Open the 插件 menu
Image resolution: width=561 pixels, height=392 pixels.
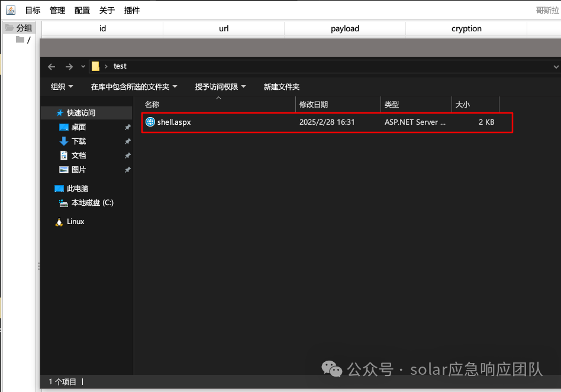click(x=132, y=10)
